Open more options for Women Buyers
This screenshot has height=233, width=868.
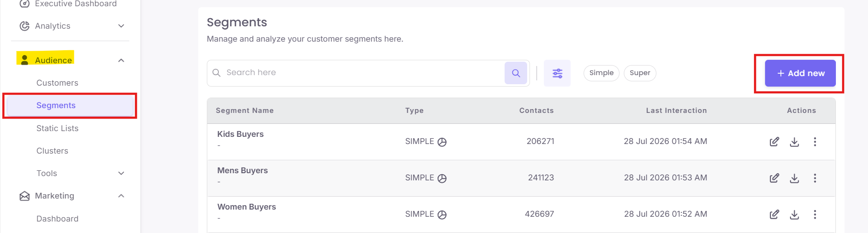(x=815, y=214)
